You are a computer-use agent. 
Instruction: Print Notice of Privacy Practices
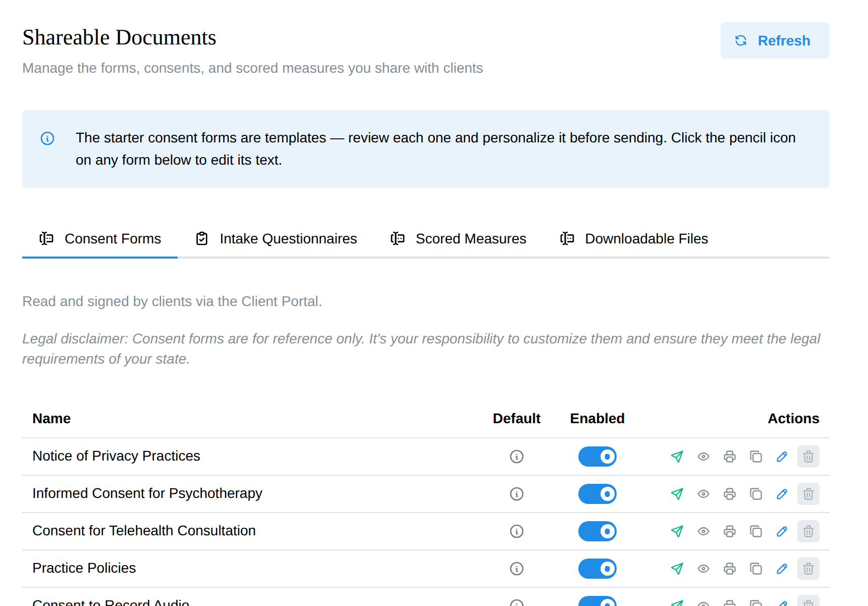(x=730, y=457)
